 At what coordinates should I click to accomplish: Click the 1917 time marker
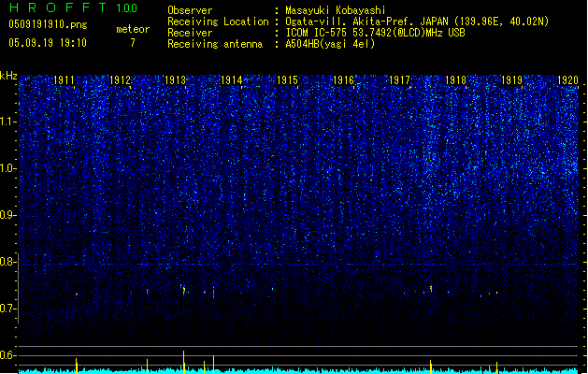point(399,80)
